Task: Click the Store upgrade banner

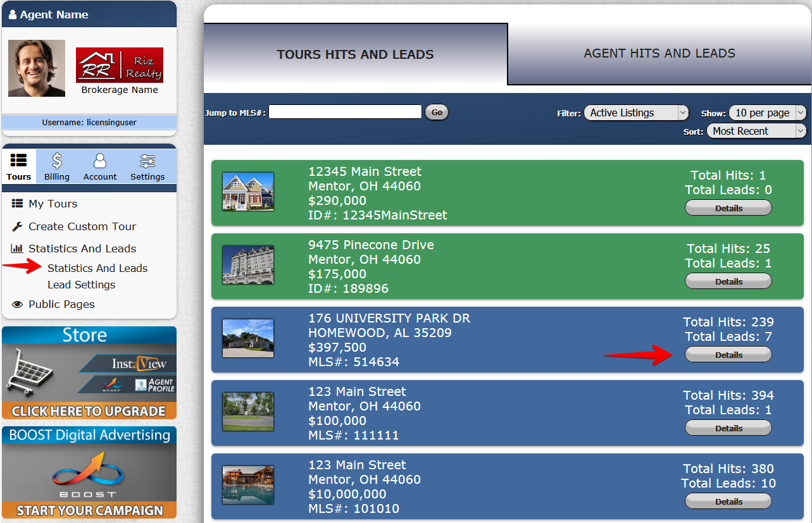Action: [89, 372]
